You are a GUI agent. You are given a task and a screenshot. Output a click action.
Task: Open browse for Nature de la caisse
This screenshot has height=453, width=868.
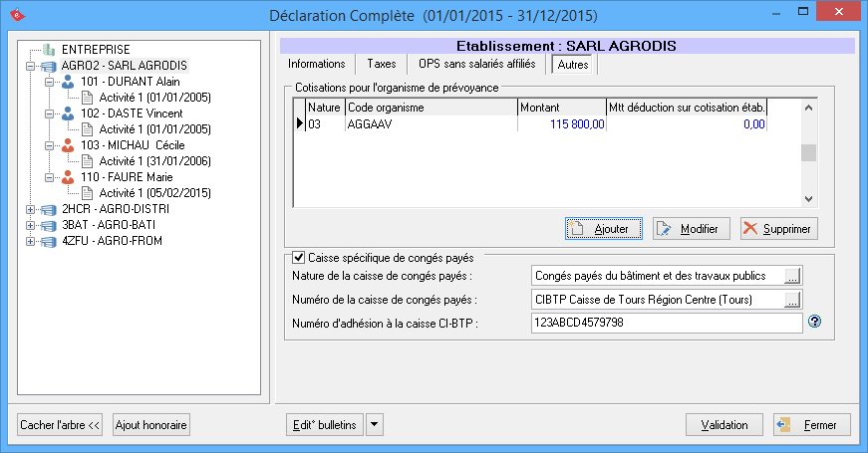coord(791,276)
